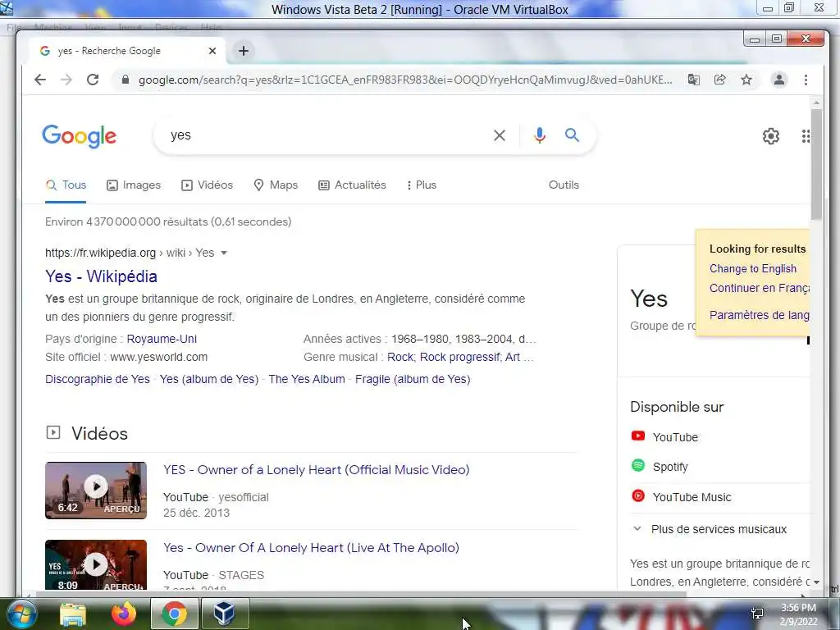Play Owner of a Lonely Heart official video thumbnail
Image resolution: width=840 pixels, height=630 pixels.
click(x=96, y=491)
